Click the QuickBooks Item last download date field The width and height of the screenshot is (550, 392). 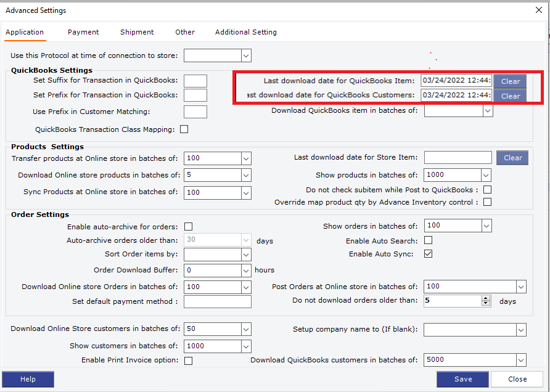pos(456,81)
